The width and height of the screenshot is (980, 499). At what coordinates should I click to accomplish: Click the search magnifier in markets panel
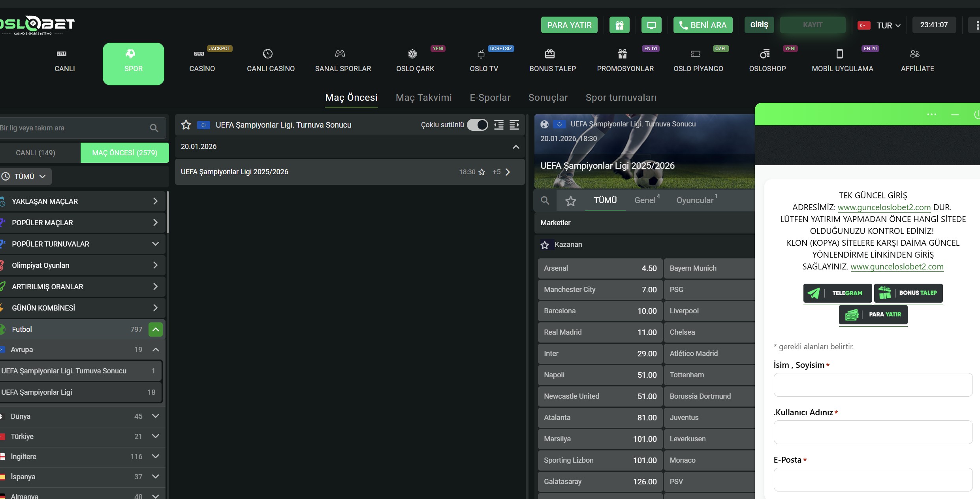pyautogui.click(x=545, y=200)
